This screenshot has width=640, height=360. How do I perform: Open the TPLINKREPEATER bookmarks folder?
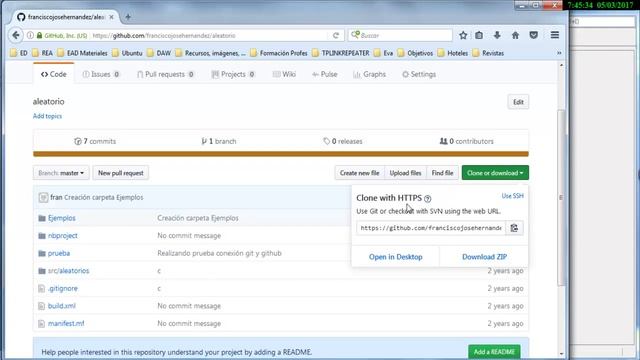pyautogui.click(x=341, y=53)
